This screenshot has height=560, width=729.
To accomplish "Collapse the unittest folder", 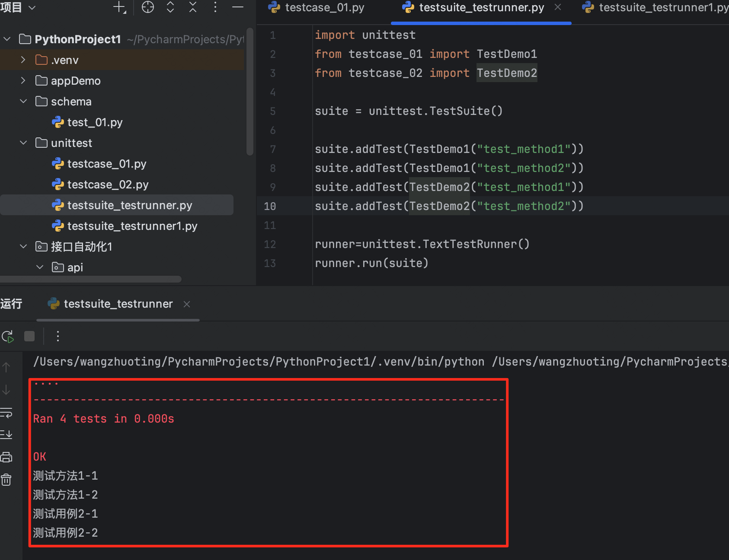I will click(x=23, y=143).
